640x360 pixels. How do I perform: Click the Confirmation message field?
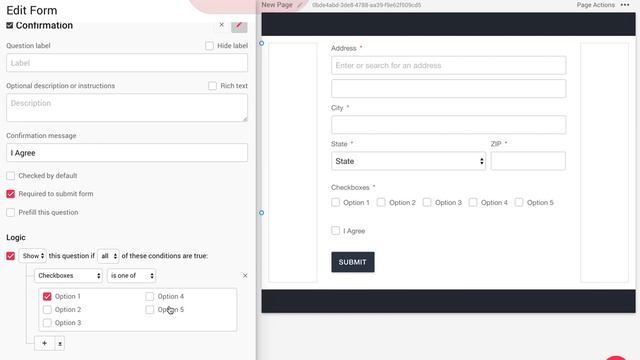[127, 153]
